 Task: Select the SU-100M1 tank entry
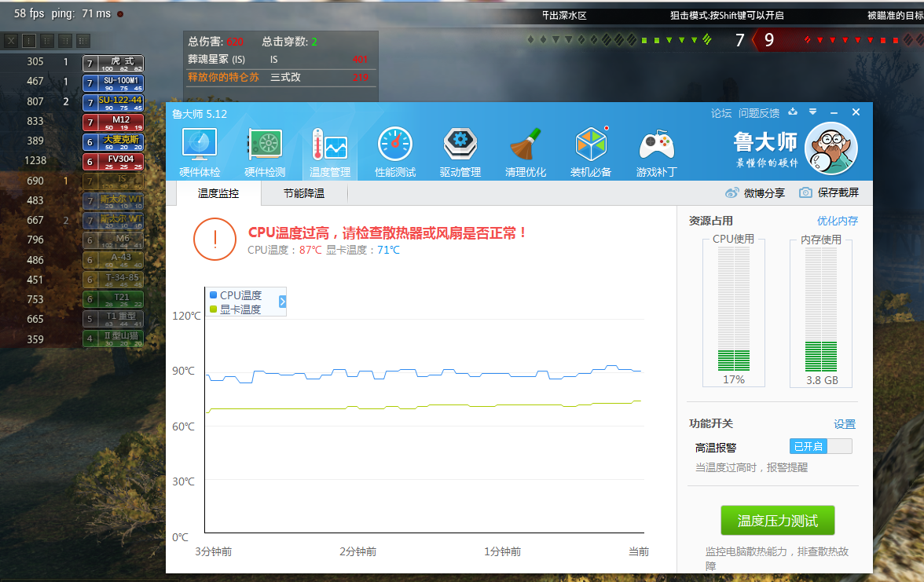[x=113, y=82]
